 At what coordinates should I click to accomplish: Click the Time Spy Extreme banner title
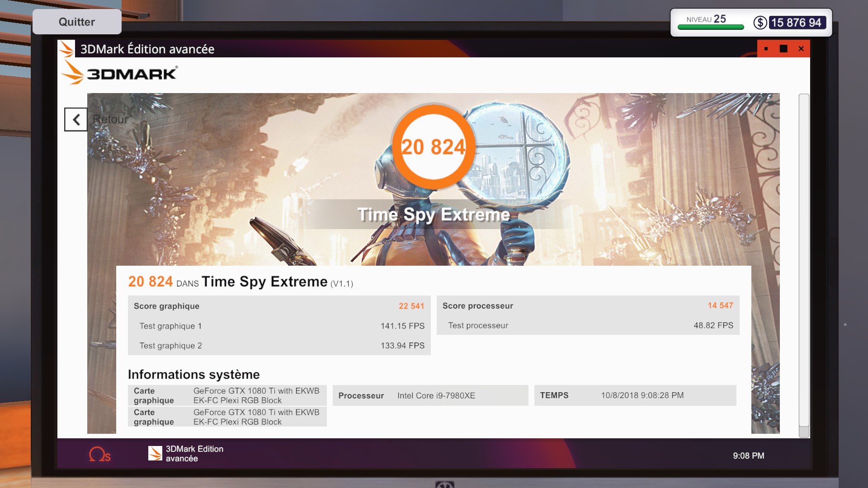(x=434, y=215)
